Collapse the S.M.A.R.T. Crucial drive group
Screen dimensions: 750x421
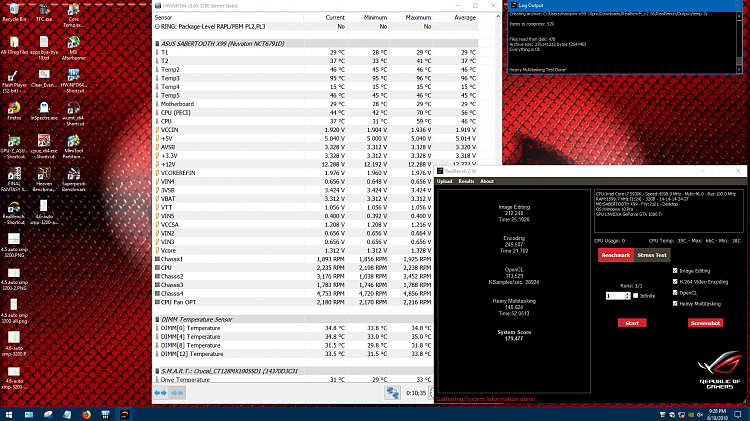click(157, 371)
